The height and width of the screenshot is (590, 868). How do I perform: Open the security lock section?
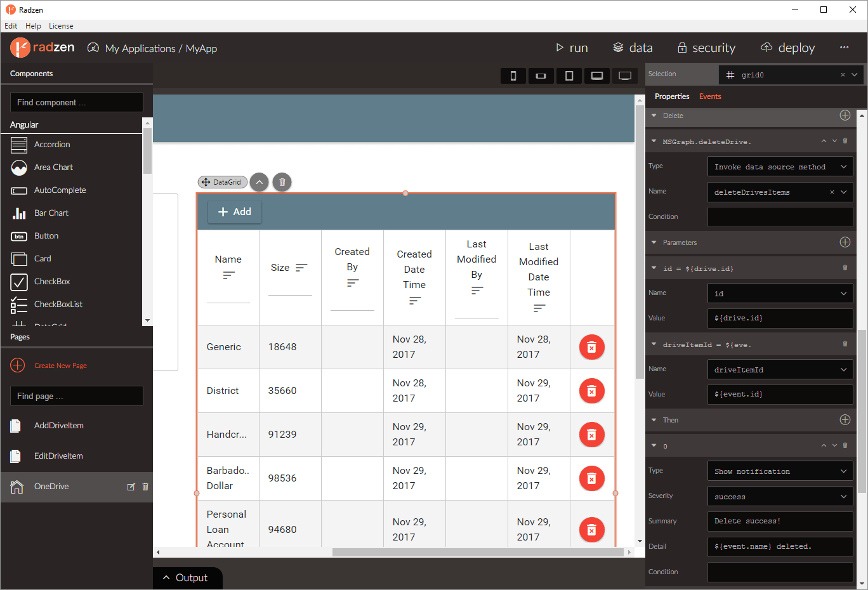[682, 48]
